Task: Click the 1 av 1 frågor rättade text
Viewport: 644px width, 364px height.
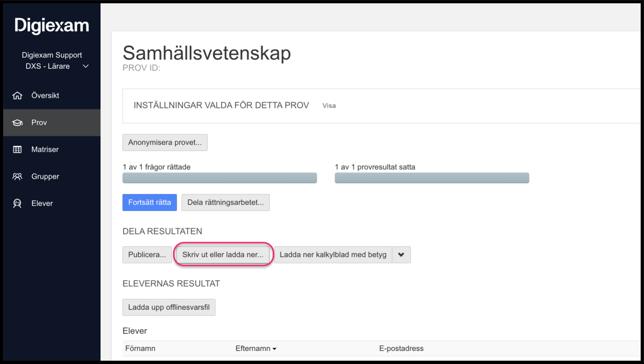Action: click(156, 167)
